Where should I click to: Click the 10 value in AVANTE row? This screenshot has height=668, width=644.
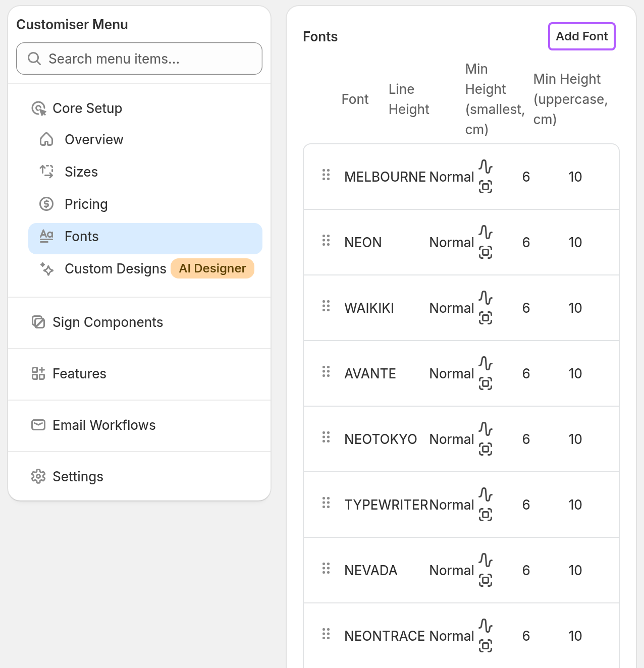tap(575, 374)
